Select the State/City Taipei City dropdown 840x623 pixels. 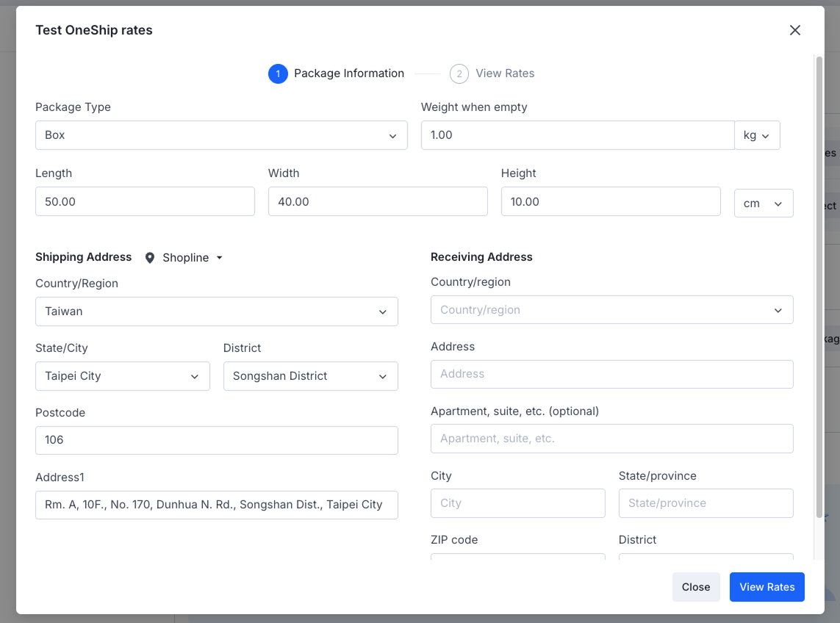(x=122, y=376)
